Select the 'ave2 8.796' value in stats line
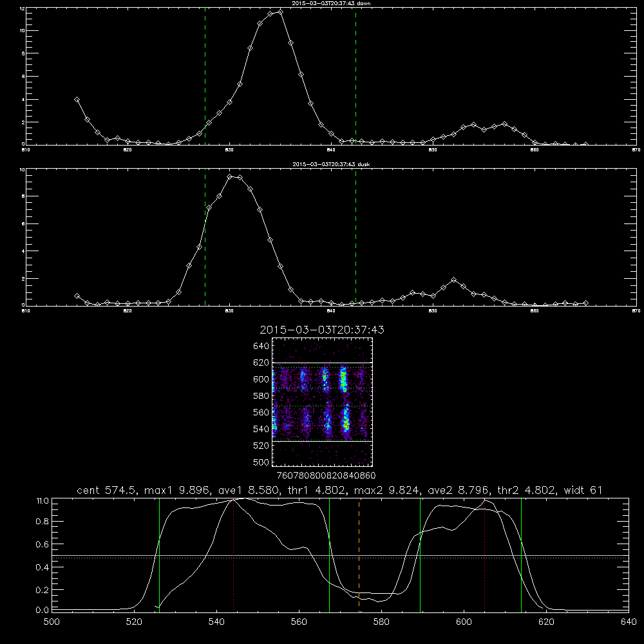Image resolution: width=644 pixels, height=644 pixels. click(x=458, y=490)
